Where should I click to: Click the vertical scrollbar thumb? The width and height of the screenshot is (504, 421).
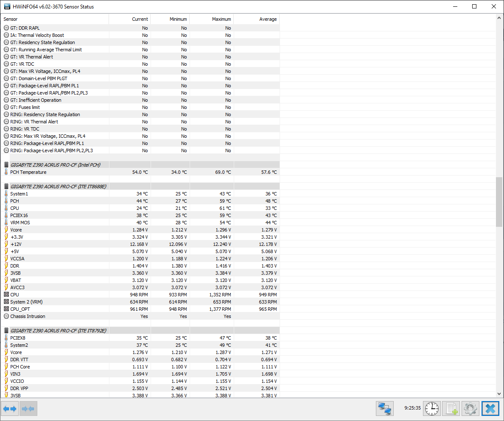pos(499,202)
